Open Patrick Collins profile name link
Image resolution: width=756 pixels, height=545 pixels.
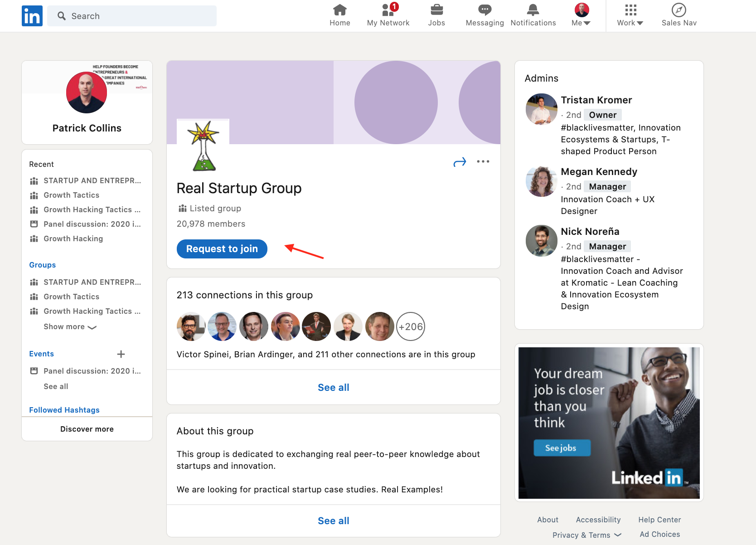click(x=87, y=128)
